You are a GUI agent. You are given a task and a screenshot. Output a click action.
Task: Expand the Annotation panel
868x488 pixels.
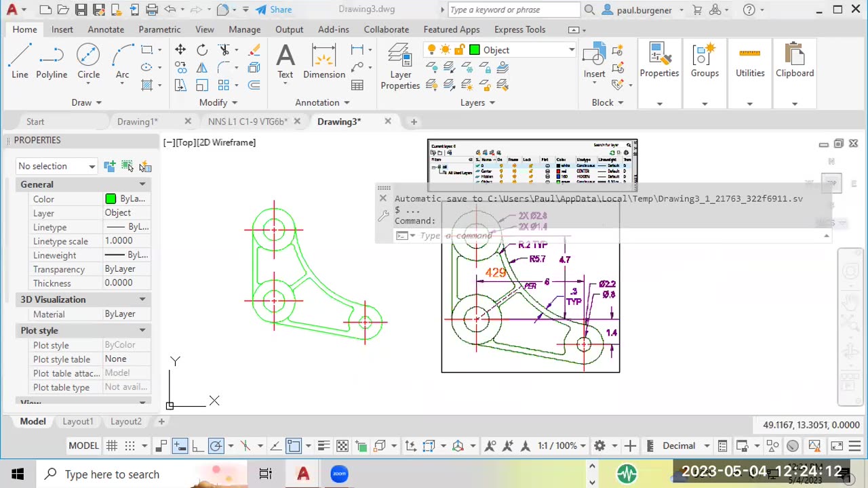pos(322,102)
